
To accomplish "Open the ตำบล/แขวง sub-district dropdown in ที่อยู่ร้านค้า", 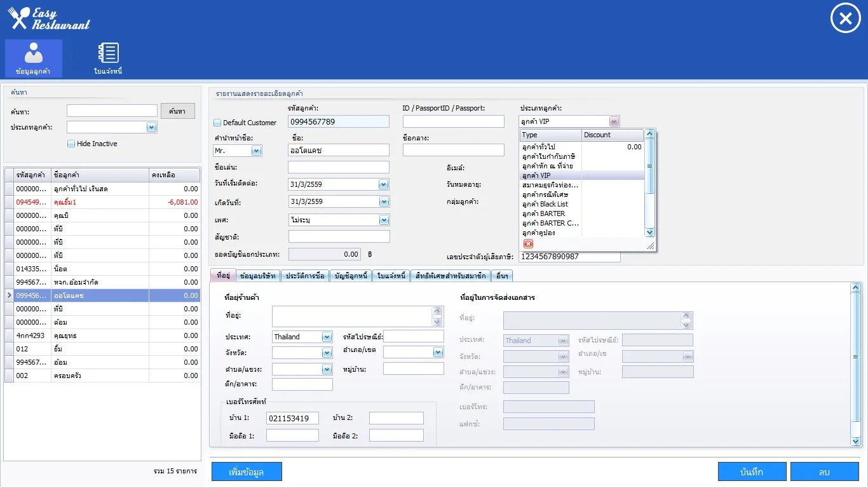I will coord(327,369).
